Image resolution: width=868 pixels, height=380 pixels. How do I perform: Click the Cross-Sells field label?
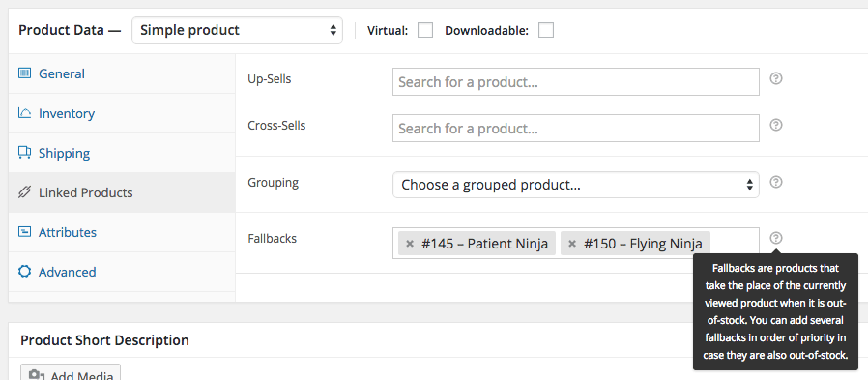[276, 125]
